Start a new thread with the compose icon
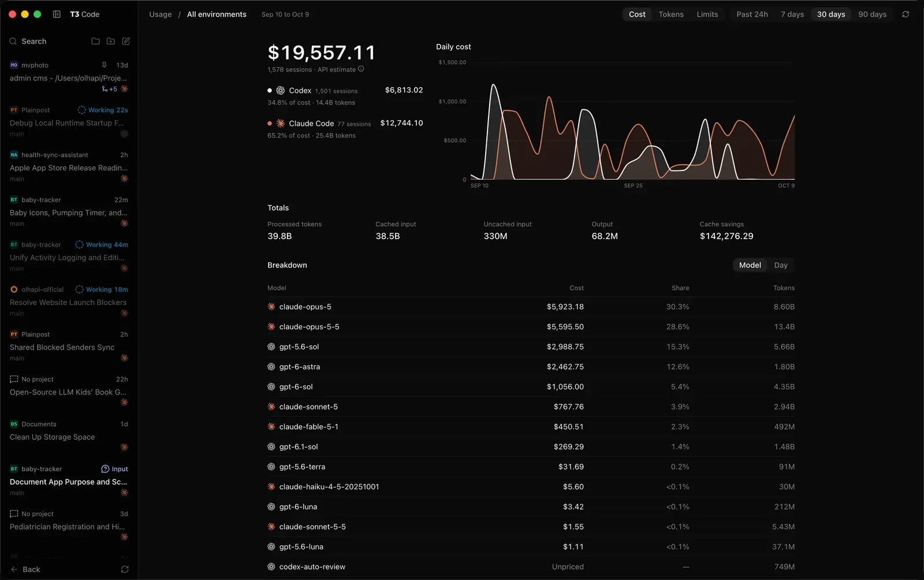Image resolution: width=924 pixels, height=580 pixels. [x=126, y=41]
